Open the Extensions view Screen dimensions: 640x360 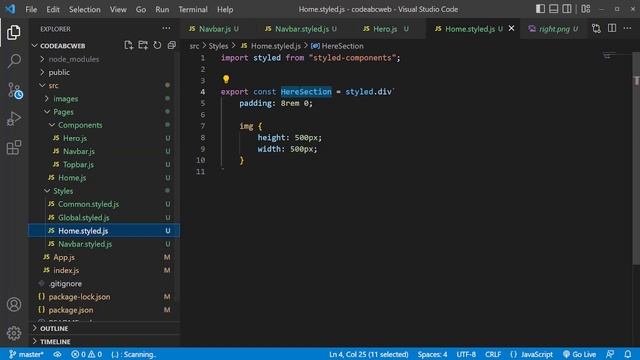pos(14,147)
